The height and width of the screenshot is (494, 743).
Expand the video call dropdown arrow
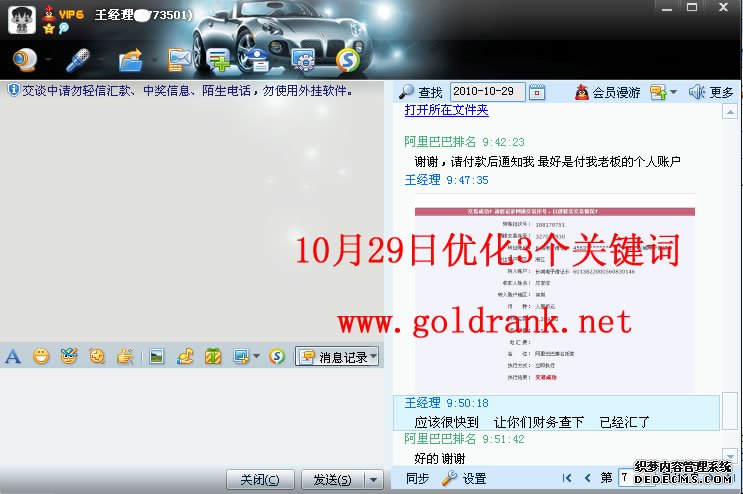coord(48,60)
